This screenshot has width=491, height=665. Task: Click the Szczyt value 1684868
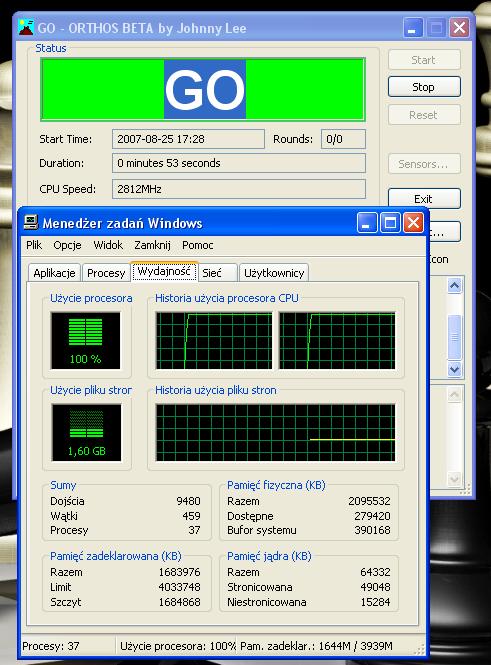tap(179, 602)
